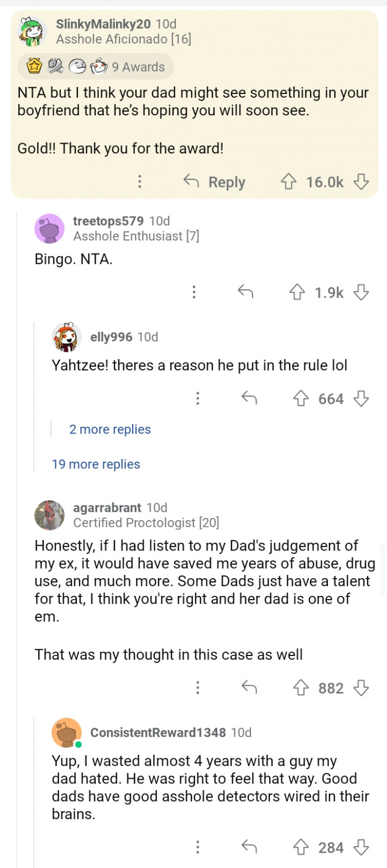Image resolution: width=387 pixels, height=868 pixels.
Task: Open agarrabrant's user profile
Action: [x=107, y=507]
